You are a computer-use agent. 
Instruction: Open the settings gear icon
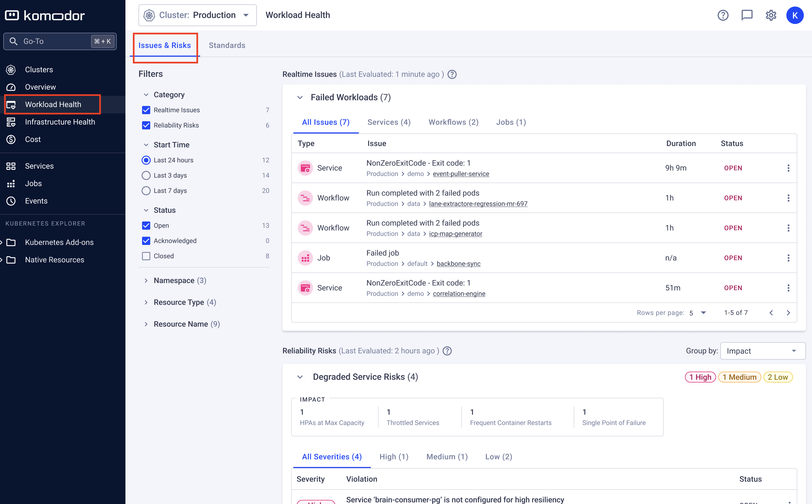pos(771,15)
